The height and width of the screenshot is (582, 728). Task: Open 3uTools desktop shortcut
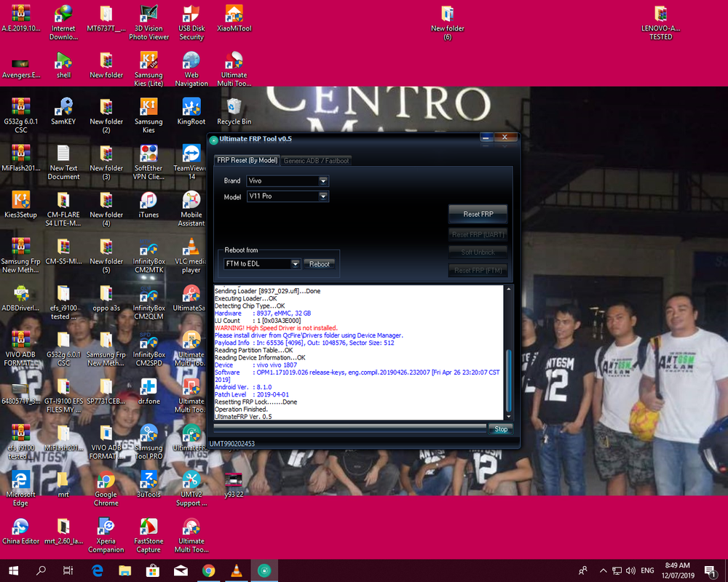[149, 485]
